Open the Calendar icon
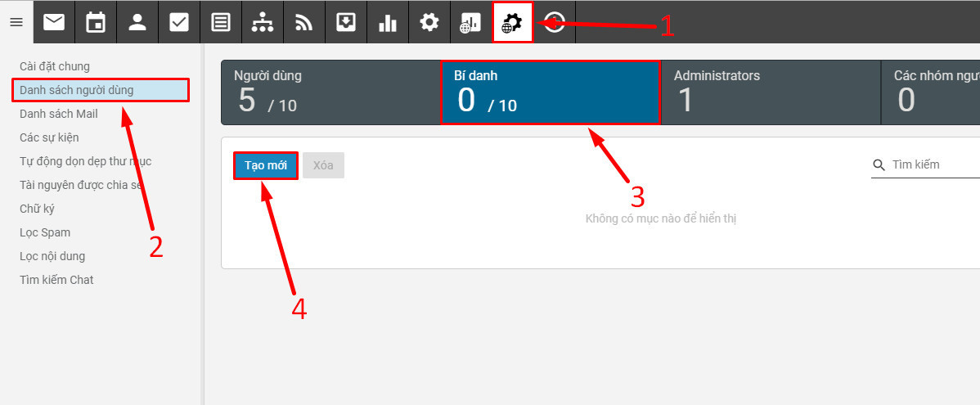980x405 pixels. click(96, 23)
